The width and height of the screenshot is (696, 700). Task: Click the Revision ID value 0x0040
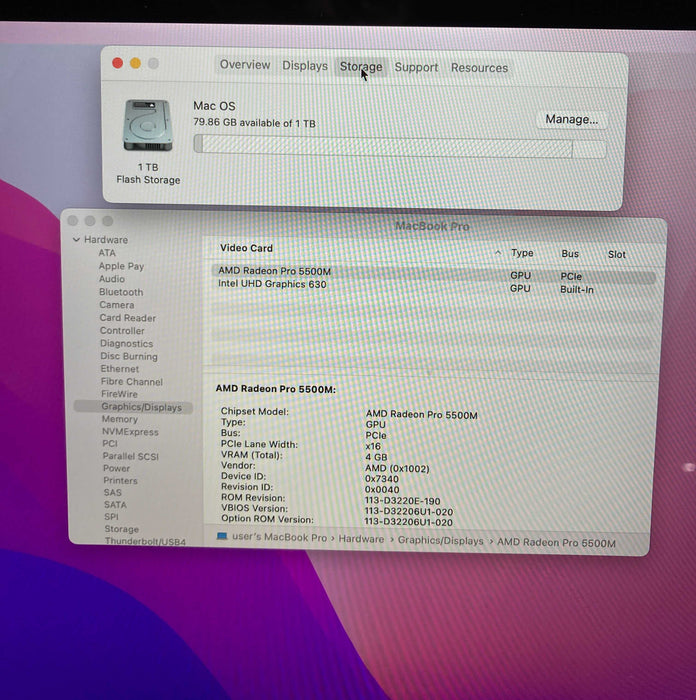[x=382, y=489]
